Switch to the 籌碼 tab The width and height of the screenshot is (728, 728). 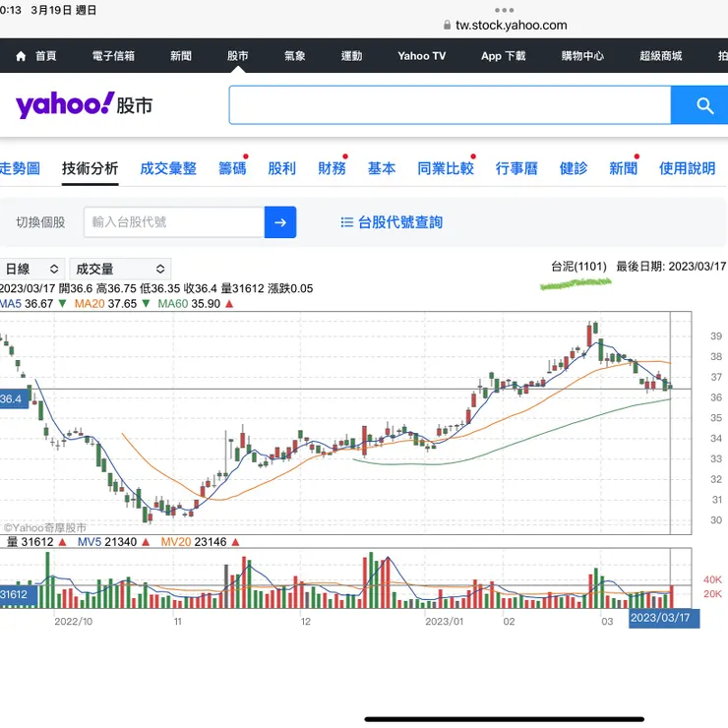pyautogui.click(x=232, y=168)
